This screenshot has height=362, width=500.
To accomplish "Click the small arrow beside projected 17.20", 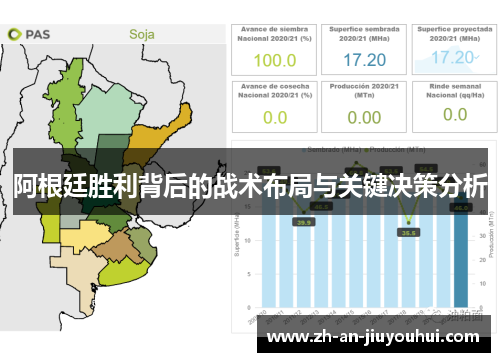I will coord(477,57).
